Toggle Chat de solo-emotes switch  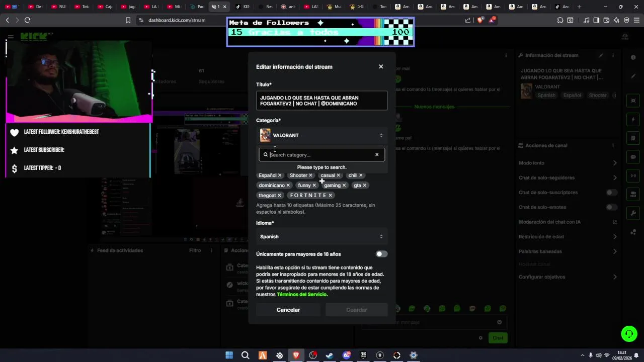click(612, 207)
